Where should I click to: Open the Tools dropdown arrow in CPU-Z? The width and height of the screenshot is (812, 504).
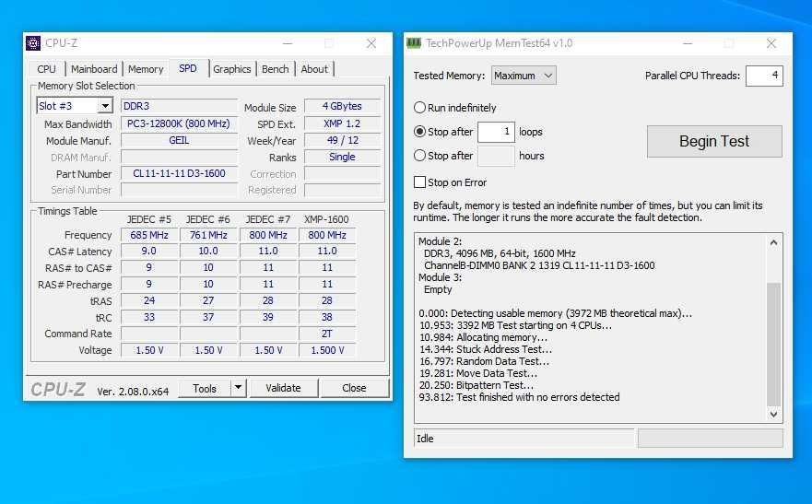[238, 388]
